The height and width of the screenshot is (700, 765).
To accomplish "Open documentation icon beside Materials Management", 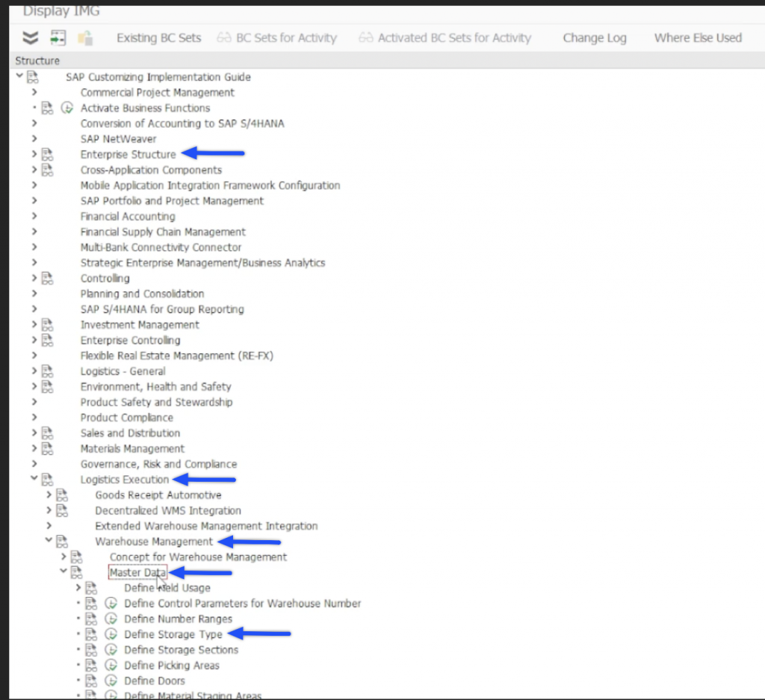I will 48,449.
